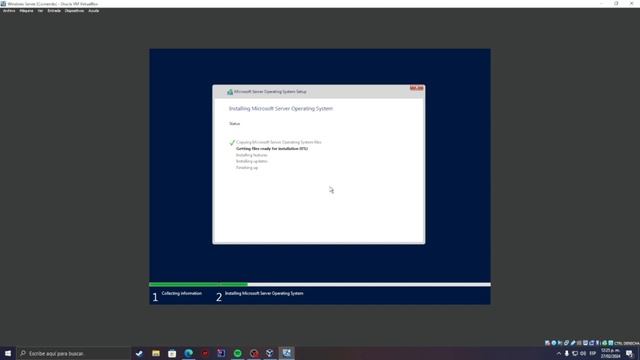The width and height of the screenshot is (640, 360).
Task: Open the VirtualBox Manager cube icon in taskbar
Action: click(270, 353)
